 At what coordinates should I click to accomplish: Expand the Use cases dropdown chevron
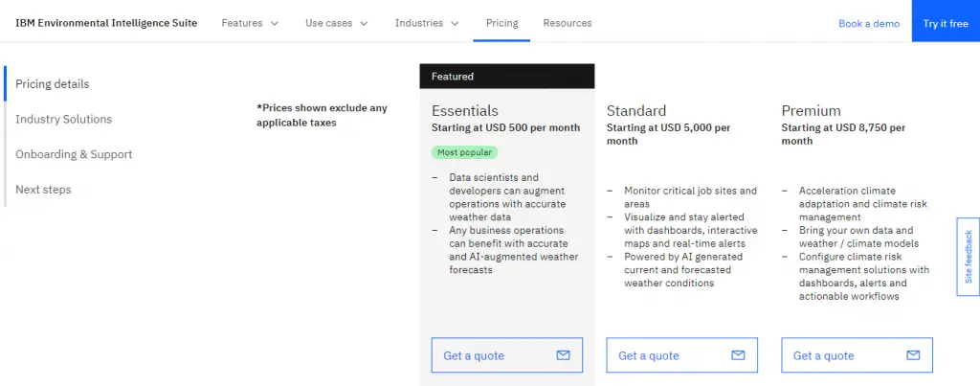(364, 23)
